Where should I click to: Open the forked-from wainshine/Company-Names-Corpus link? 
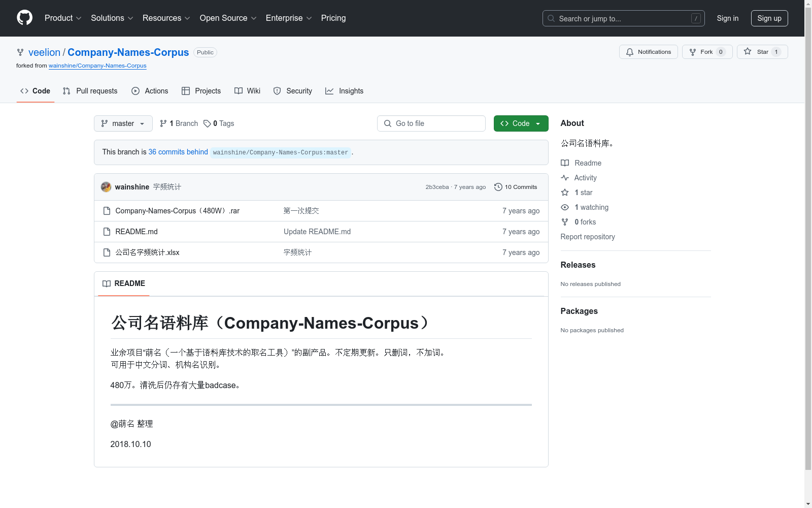pyautogui.click(x=97, y=66)
